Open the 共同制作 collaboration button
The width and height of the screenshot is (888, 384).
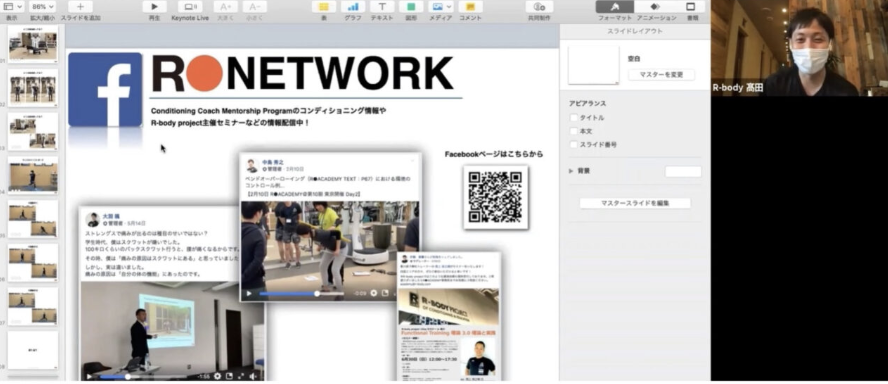[539, 7]
